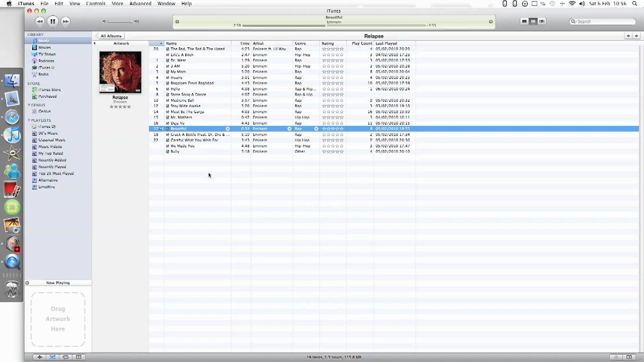Viewport: 644px width, 362px height.
Task: Open Podcasts library
Action: [x=46, y=61]
